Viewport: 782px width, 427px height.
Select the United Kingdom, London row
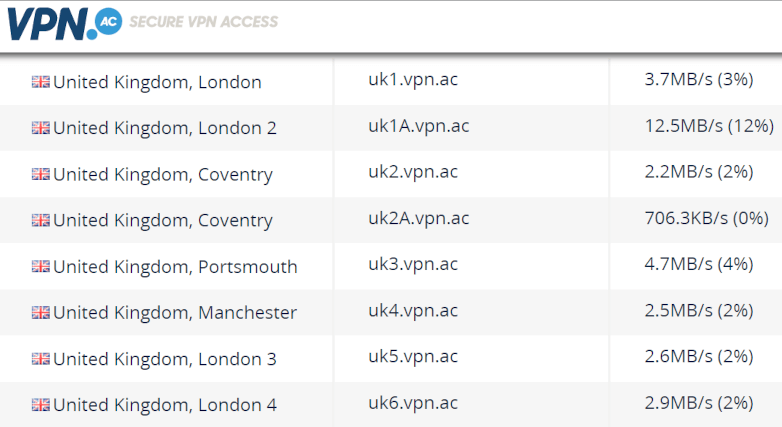391,81
